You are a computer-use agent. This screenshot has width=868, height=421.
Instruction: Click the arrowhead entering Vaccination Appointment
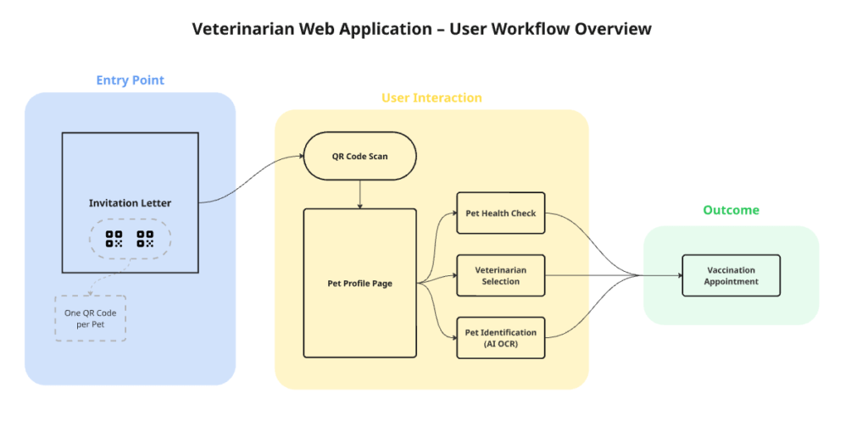click(x=677, y=275)
